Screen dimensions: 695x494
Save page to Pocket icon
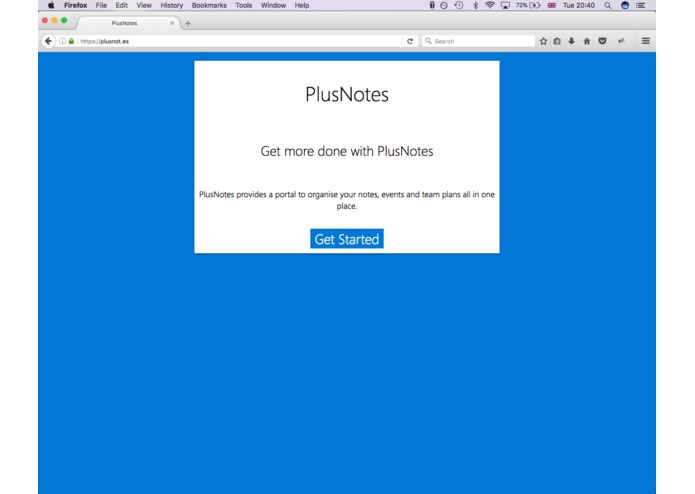602,41
